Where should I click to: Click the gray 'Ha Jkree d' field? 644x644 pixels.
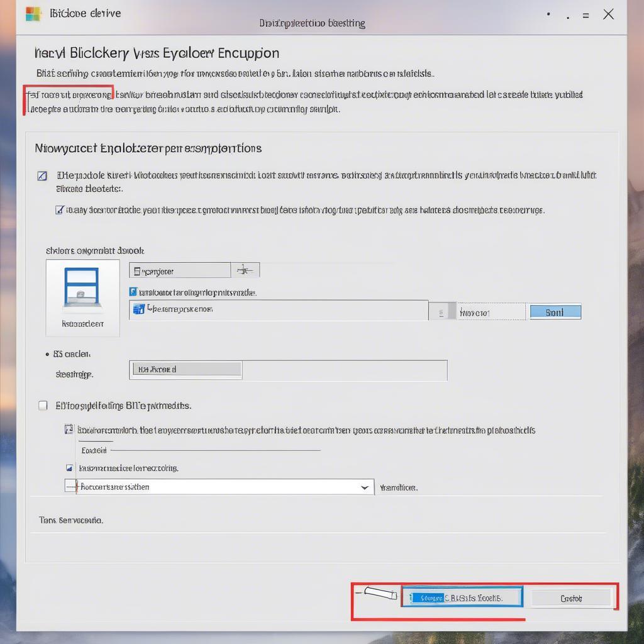187,369
